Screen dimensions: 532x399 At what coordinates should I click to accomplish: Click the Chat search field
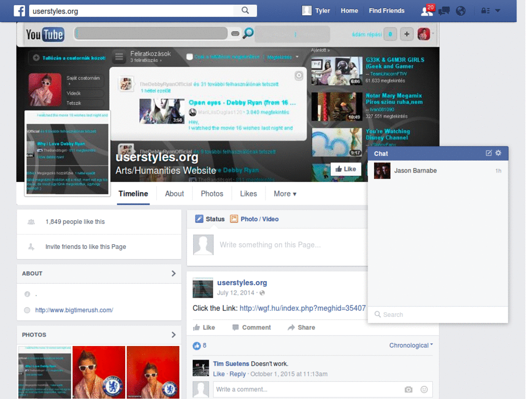pos(437,314)
